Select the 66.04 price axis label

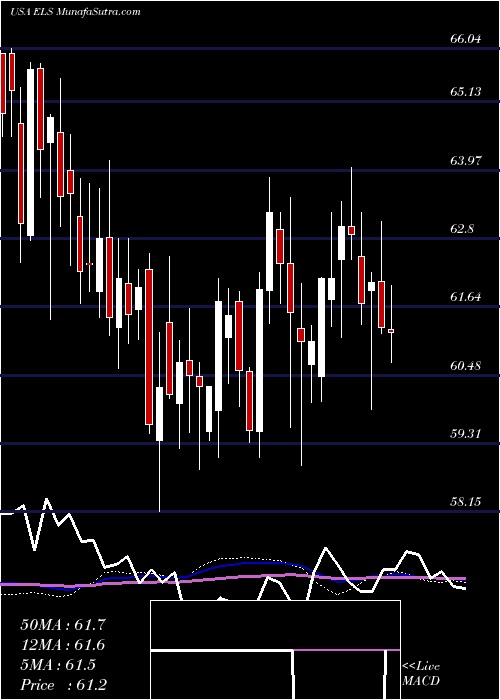[466, 39]
